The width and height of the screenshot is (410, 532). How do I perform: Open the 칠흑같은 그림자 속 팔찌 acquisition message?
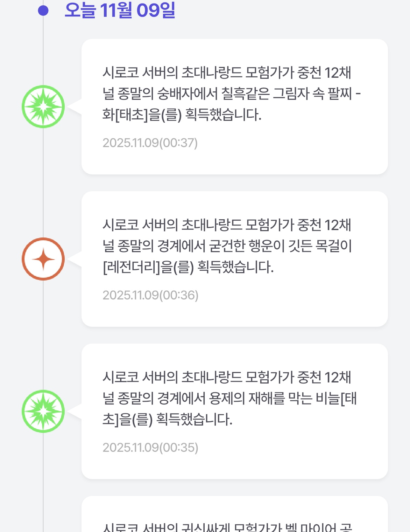(x=231, y=93)
